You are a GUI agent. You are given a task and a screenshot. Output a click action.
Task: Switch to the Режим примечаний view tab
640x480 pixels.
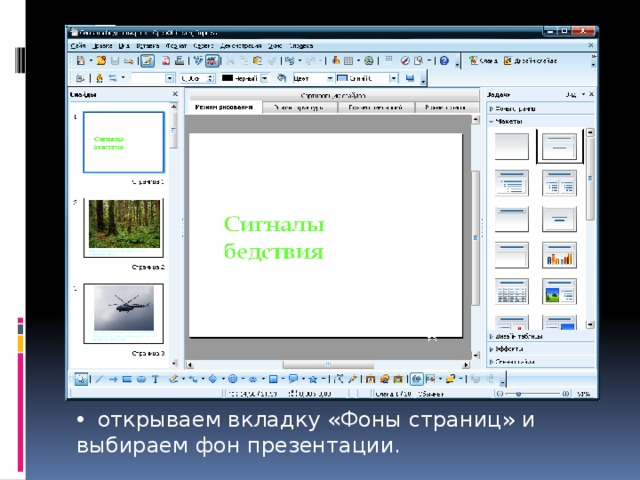[x=375, y=107]
